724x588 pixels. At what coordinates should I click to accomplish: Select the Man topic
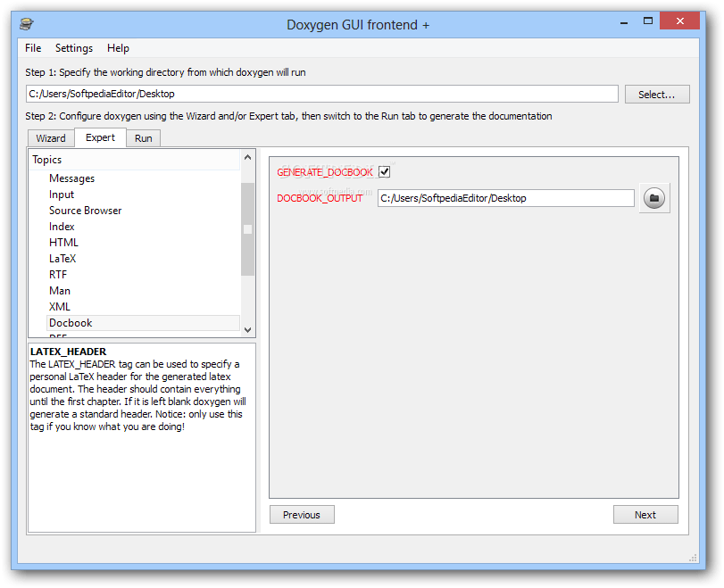pos(60,291)
